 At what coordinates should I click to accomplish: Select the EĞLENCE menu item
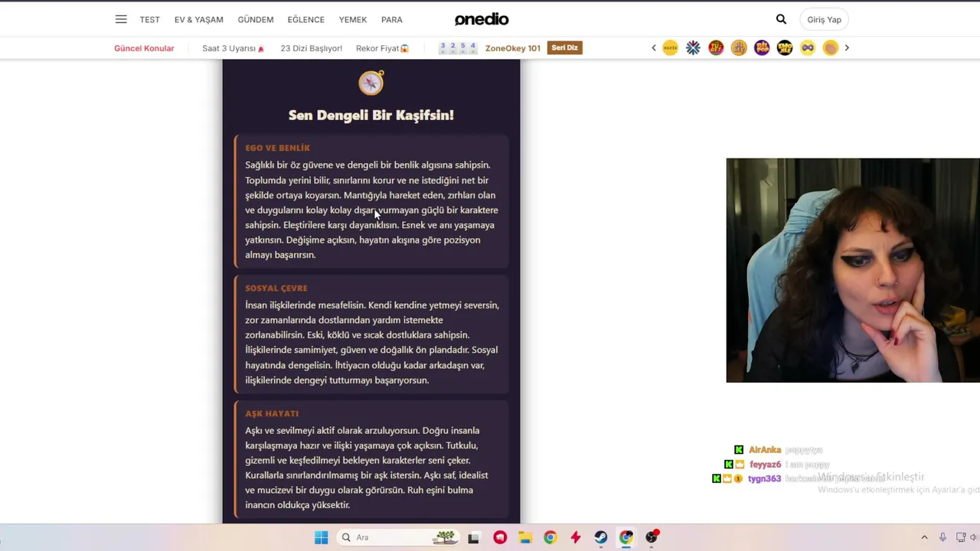(x=306, y=20)
